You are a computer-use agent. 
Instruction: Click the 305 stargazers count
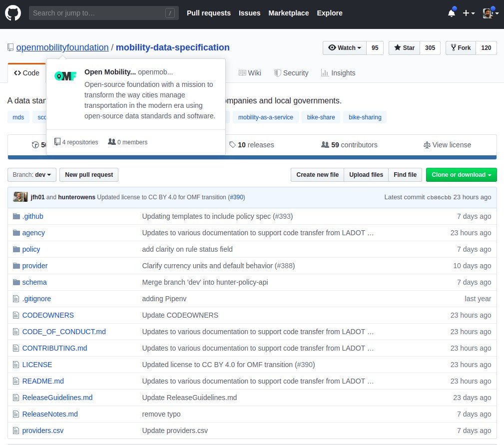[x=430, y=48]
